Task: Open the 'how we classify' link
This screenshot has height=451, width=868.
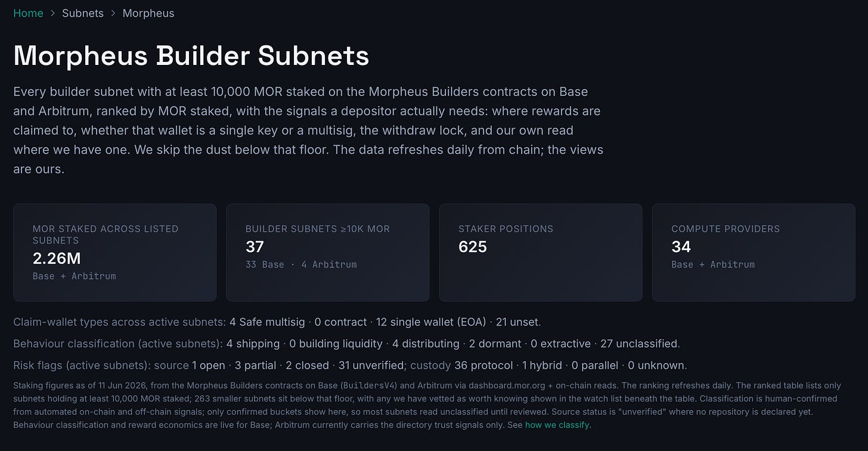Action: (x=557, y=425)
